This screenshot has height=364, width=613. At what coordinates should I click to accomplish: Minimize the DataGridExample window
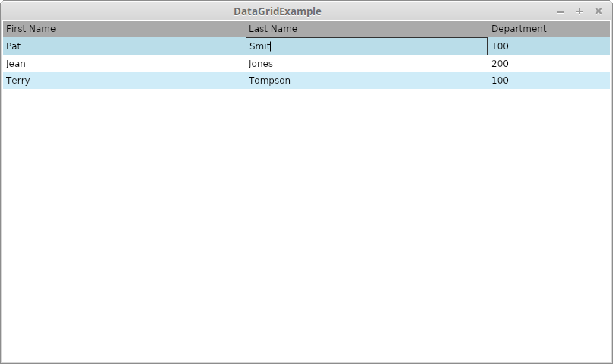tap(561, 11)
